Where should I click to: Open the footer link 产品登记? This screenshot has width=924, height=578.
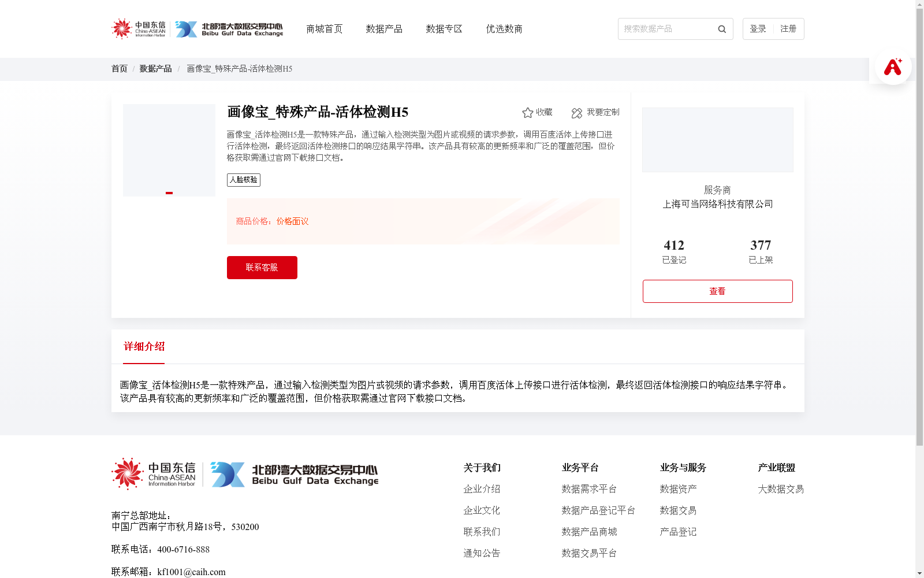coord(678,532)
